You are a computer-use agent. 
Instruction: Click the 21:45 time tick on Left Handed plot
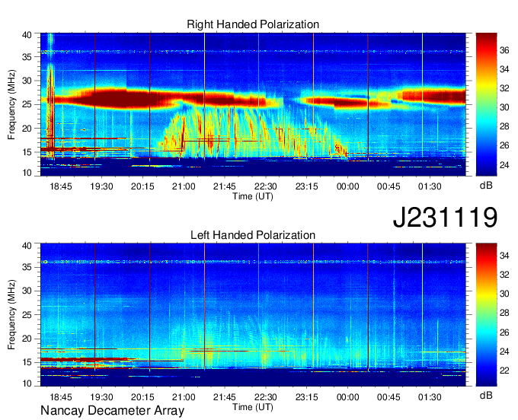[225, 397]
